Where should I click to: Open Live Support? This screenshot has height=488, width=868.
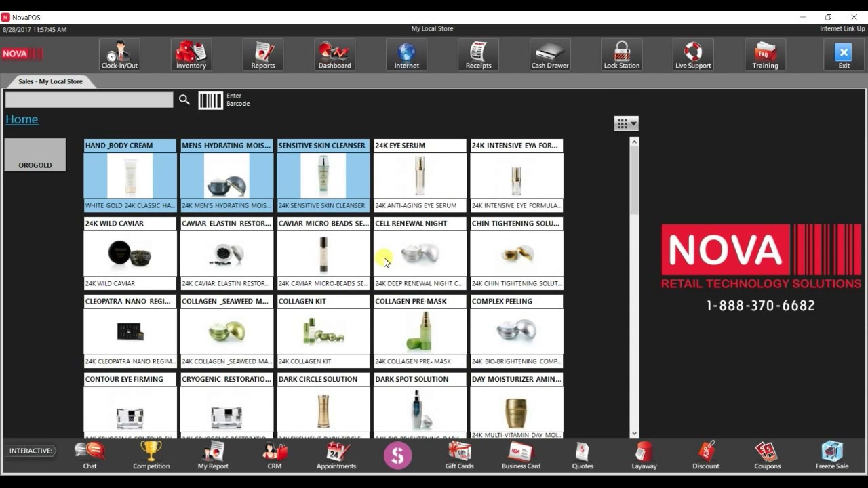pos(693,54)
